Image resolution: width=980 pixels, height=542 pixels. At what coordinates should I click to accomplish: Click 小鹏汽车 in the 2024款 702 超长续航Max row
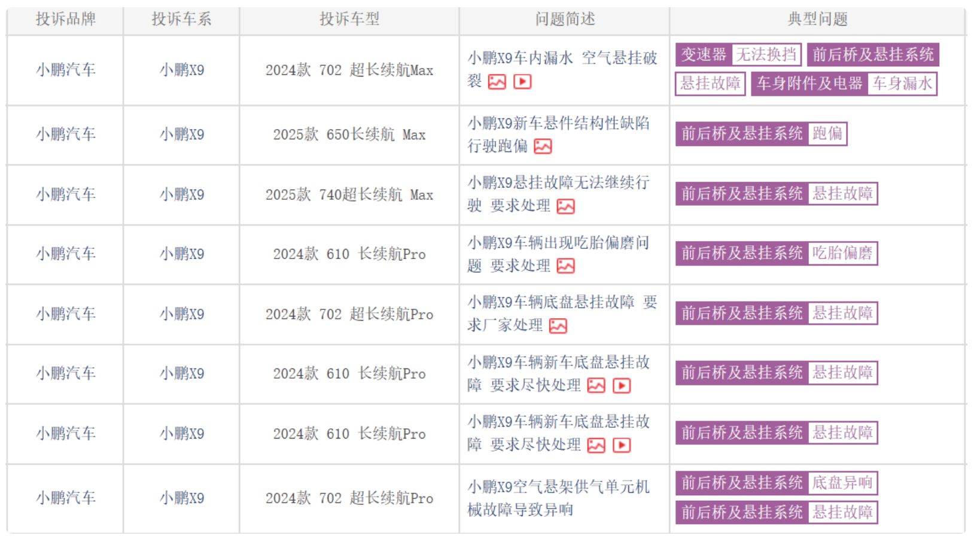(65, 71)
